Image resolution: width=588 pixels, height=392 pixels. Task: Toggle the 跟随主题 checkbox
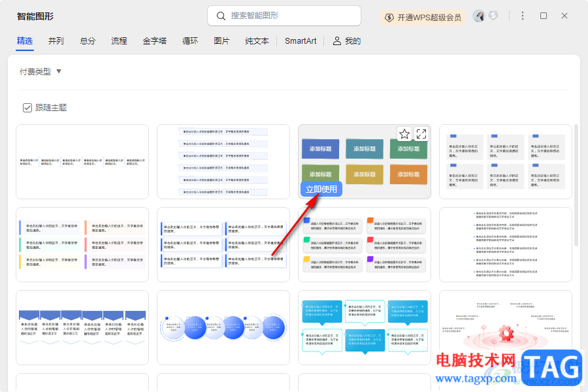tap(27, 108)
